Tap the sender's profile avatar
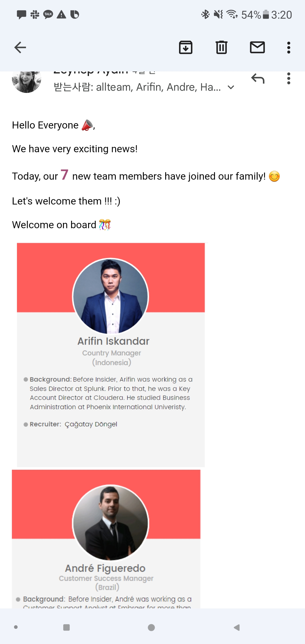 pyautogui.click(x=27, y=80)
